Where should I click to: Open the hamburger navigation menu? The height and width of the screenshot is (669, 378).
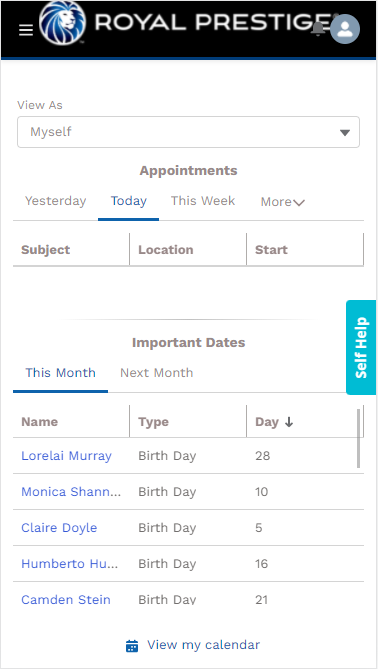click(x=26, y=30)
